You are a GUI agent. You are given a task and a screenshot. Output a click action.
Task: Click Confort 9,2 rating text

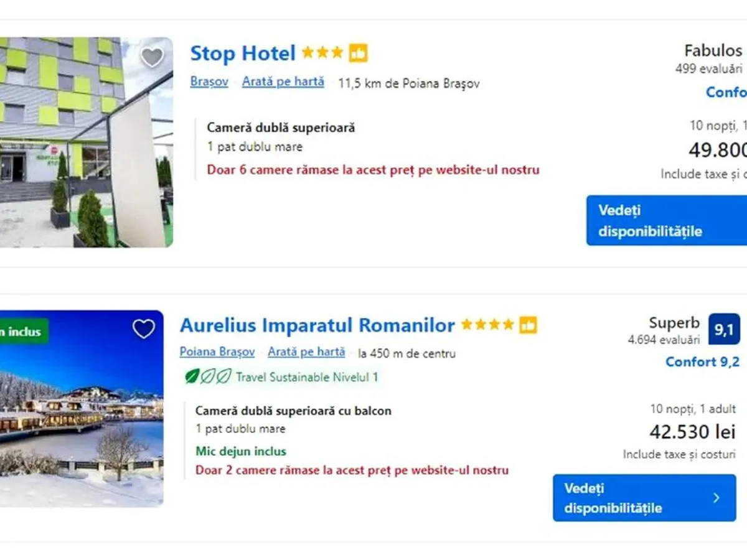pyautogui.click(x=702, y=362)
